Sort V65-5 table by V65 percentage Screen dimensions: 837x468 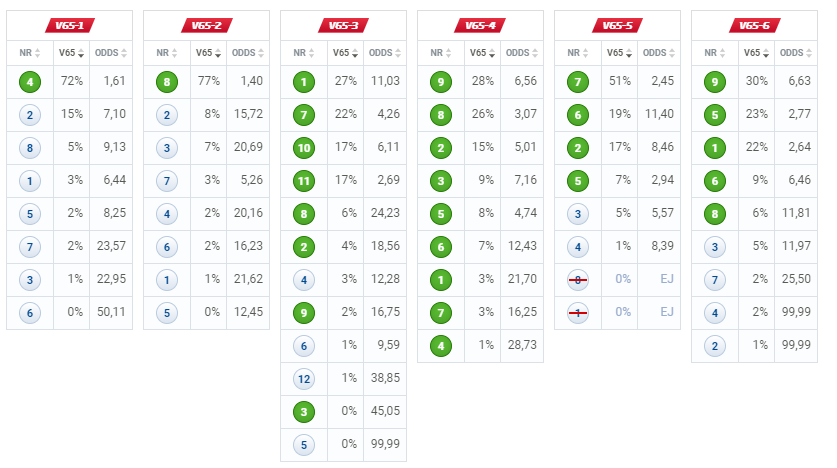tap(619, 53)
